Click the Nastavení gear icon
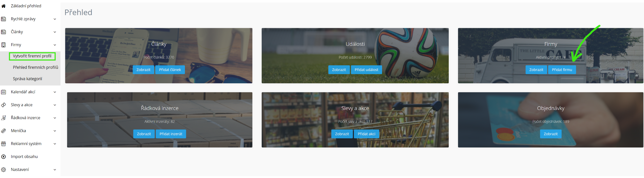 3,169
